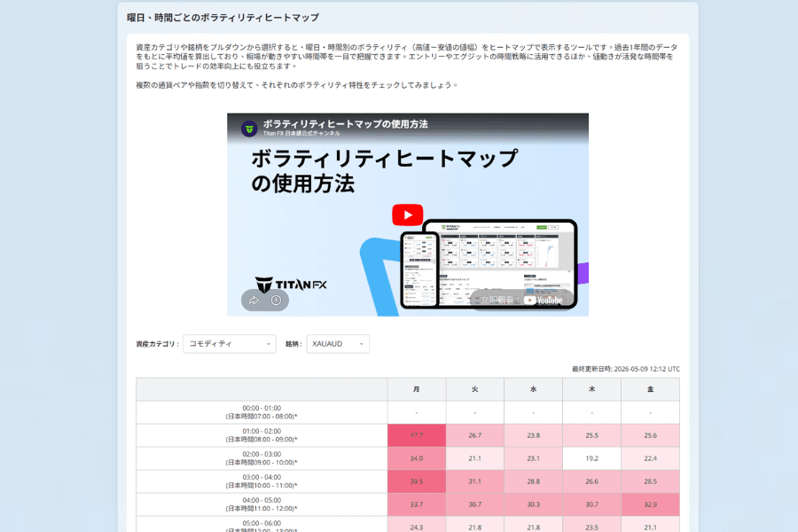Click the 木 column header
This screenshot has height=532, width=798.
tap(592, 389)
